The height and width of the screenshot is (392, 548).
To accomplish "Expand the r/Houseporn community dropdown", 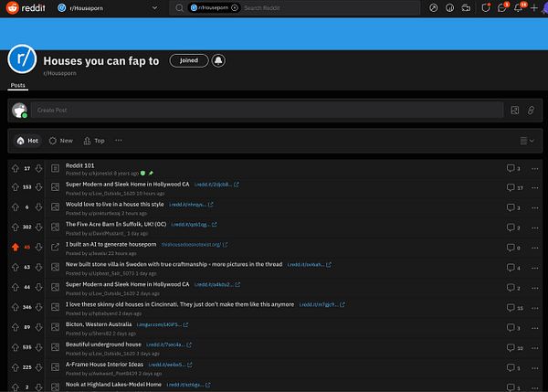I will point(154,7).
